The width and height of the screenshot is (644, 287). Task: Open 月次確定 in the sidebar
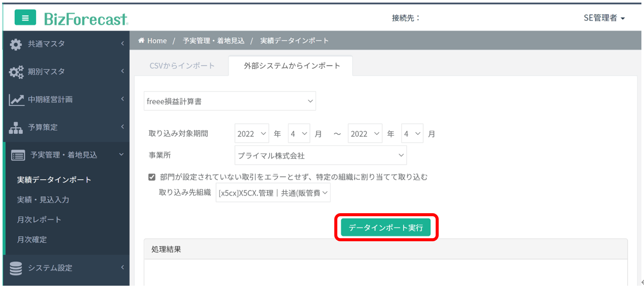pos(32,239)
